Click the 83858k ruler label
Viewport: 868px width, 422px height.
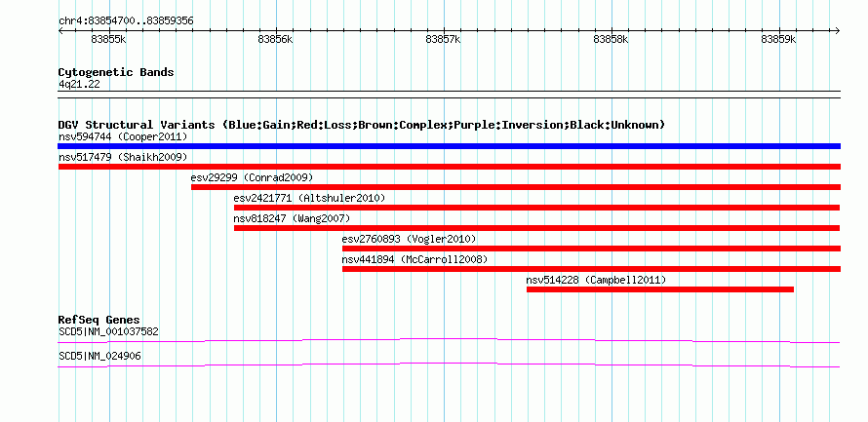(x=611, y=39)
